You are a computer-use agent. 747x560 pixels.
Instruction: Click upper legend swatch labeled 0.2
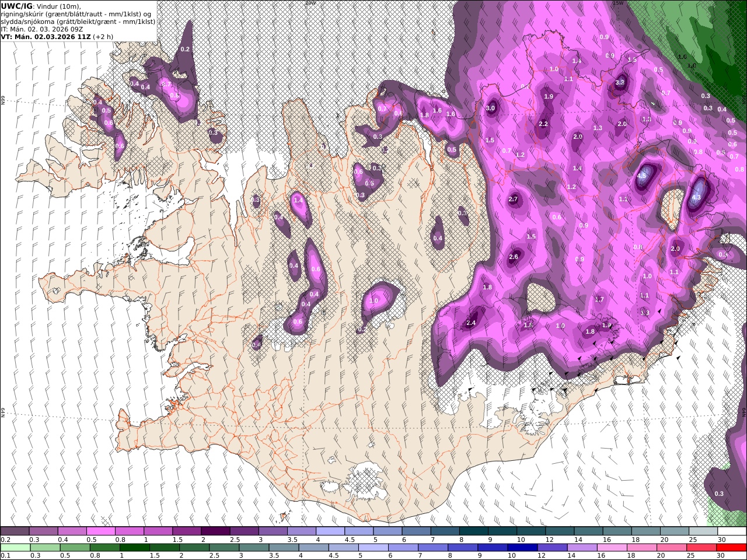(x=15, y=531)
